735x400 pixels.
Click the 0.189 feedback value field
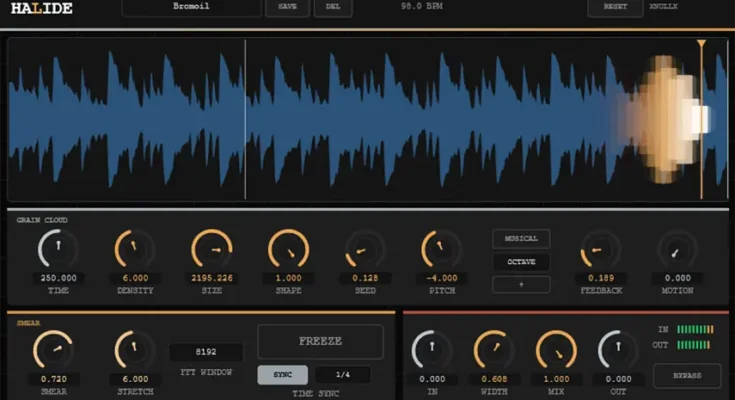[601, 278]
